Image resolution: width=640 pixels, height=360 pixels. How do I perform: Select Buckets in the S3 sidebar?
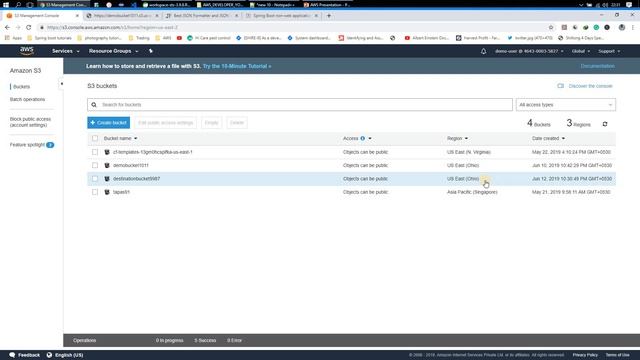click(x=21, y=87)
